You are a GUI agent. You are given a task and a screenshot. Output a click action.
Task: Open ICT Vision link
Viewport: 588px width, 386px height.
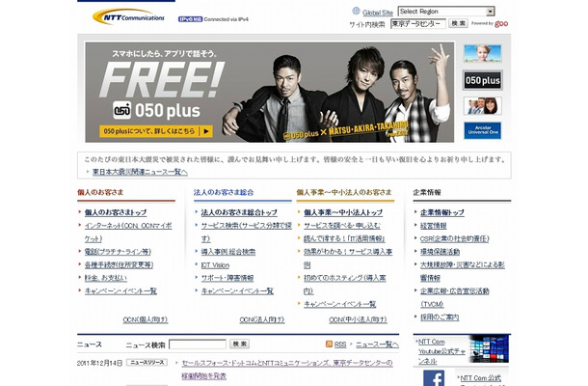[x=215, y=264]
